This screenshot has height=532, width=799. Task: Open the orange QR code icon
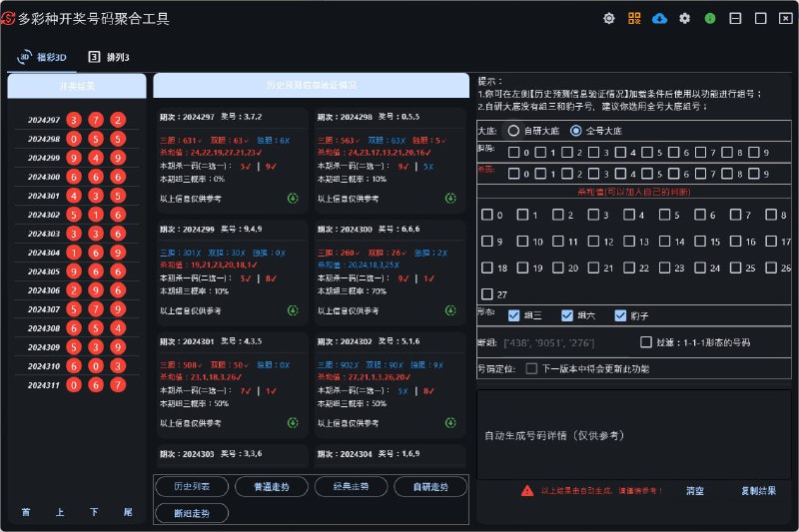pos(634,18)
